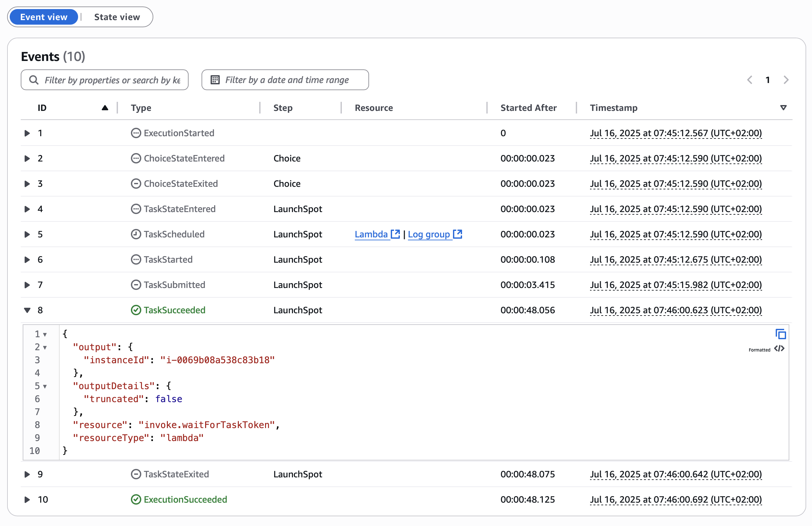Screen dimensions: 812x526
Task: Click external link icon next to Lambda
Action: click(395, 234)
